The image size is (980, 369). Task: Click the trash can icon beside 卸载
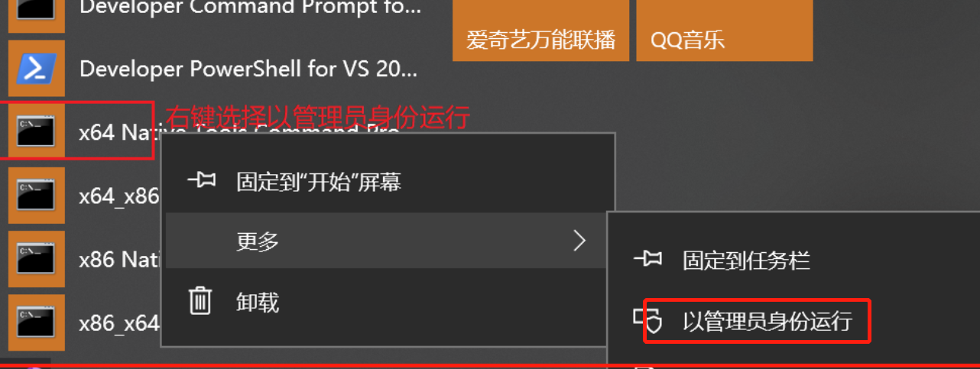(200, 300)
